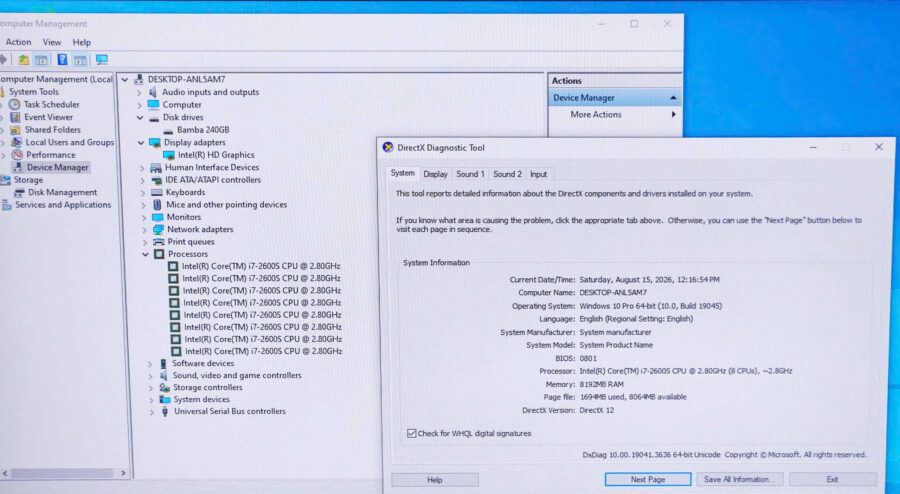Click the DirectX Diagnostic Tool title icon

(388, 147)
